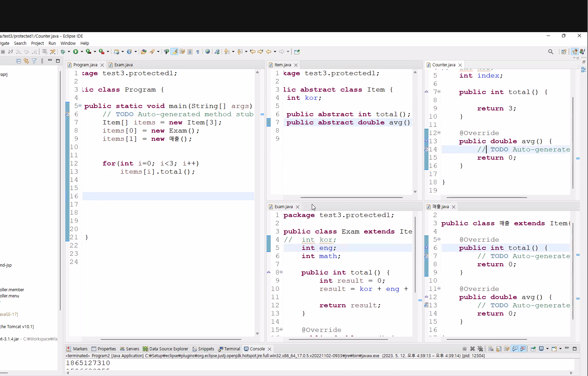This screenshot has width=588, height=376.
Task: Click the Open Type folder icon
Action: [144, 52]
